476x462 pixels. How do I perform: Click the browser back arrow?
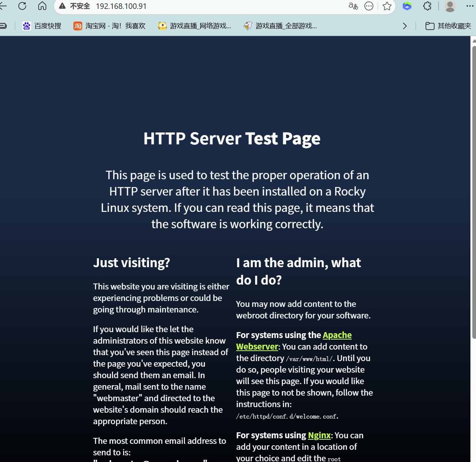coord(3,6)
